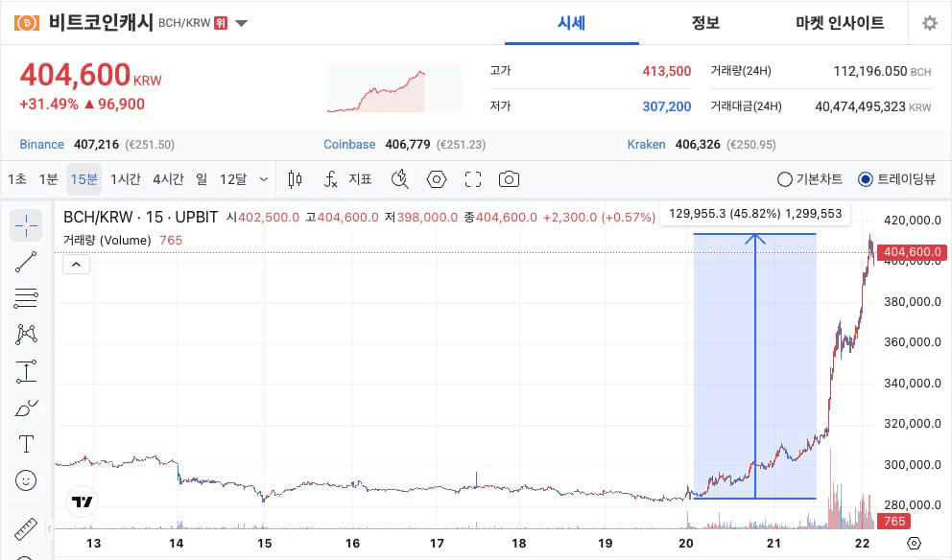
Task: Click the 404,600.0 current price axis label
Action: pos(913,252)
